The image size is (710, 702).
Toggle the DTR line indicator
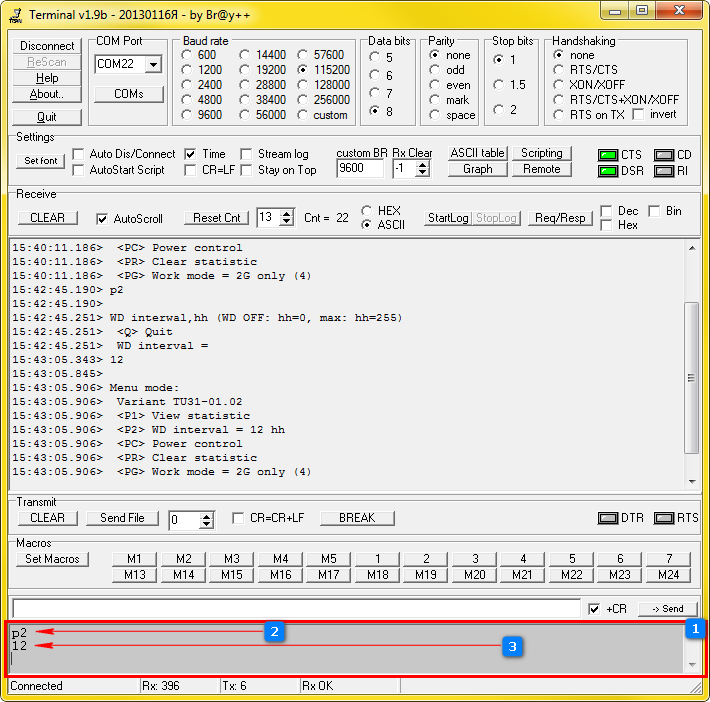(x=607, y=518)
